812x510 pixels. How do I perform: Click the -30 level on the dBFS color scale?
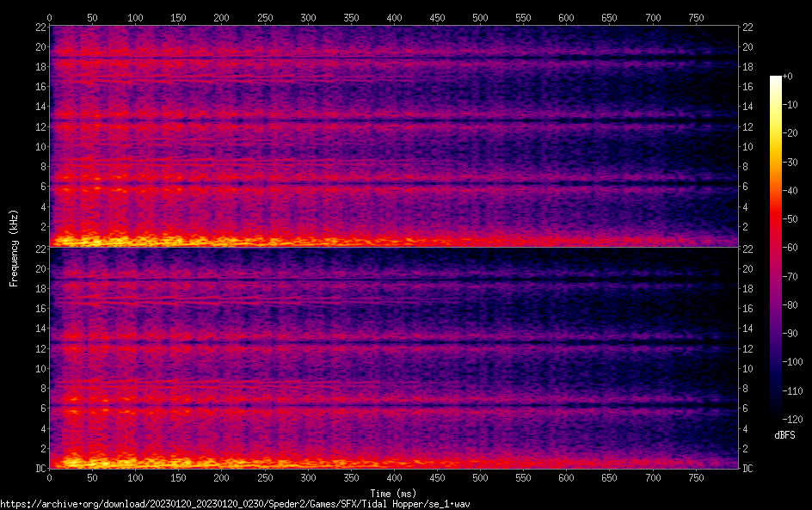(790, 162)
